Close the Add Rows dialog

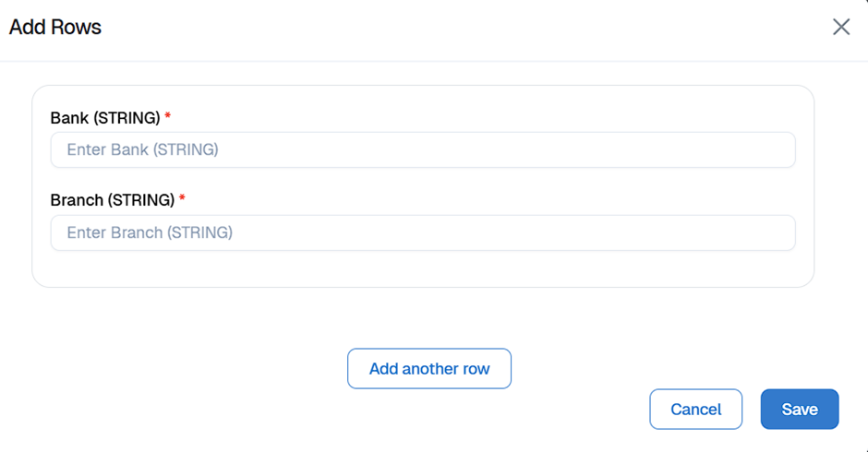(840, 27)
